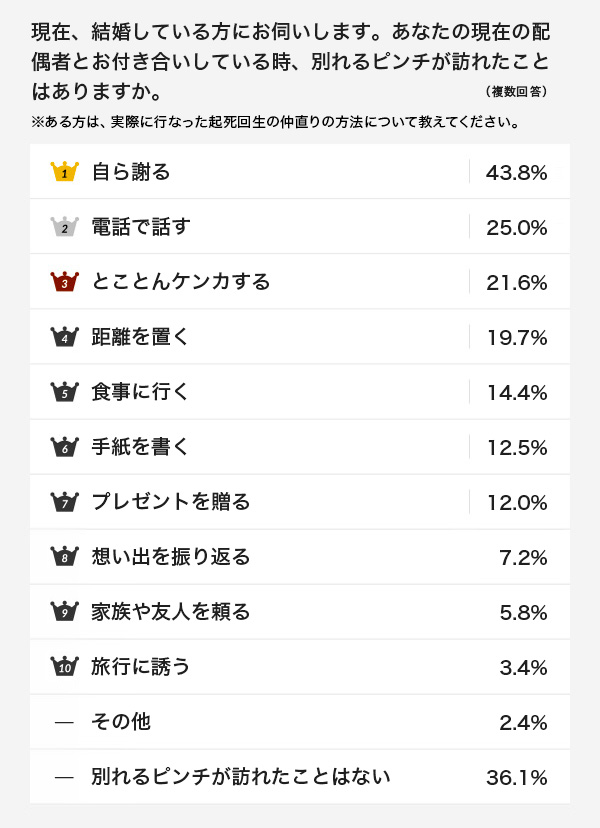Click the gold rank 1 crown icon
The height and width of the screenshot is (828, 600).
click(x=64, y=172)
